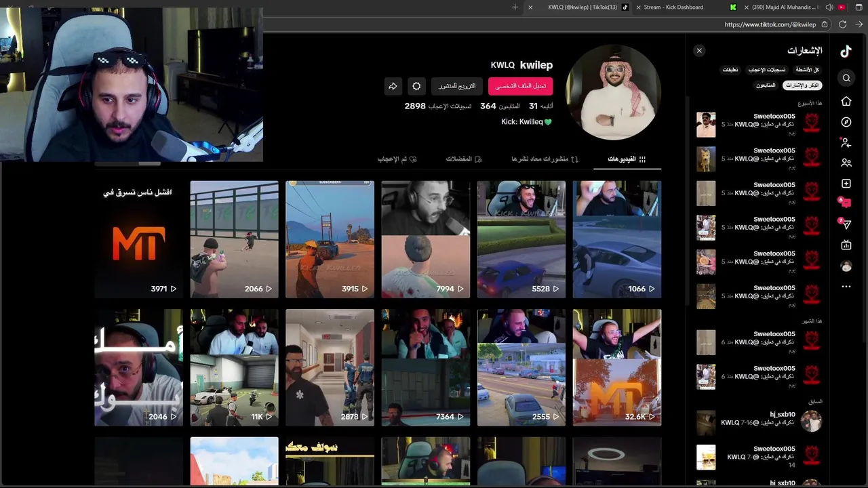Close the Kick Dashboard tab
Screen dimensions: 868x488
638,7
